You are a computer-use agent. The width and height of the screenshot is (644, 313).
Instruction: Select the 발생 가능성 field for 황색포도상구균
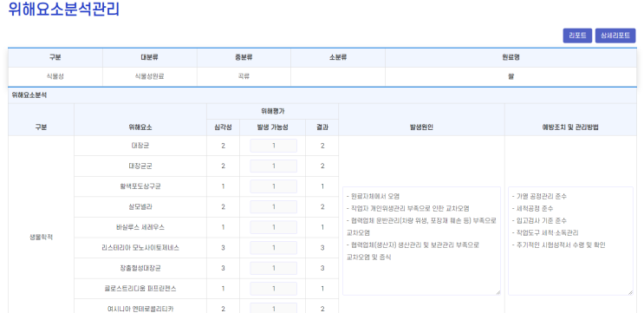[274, 186]
